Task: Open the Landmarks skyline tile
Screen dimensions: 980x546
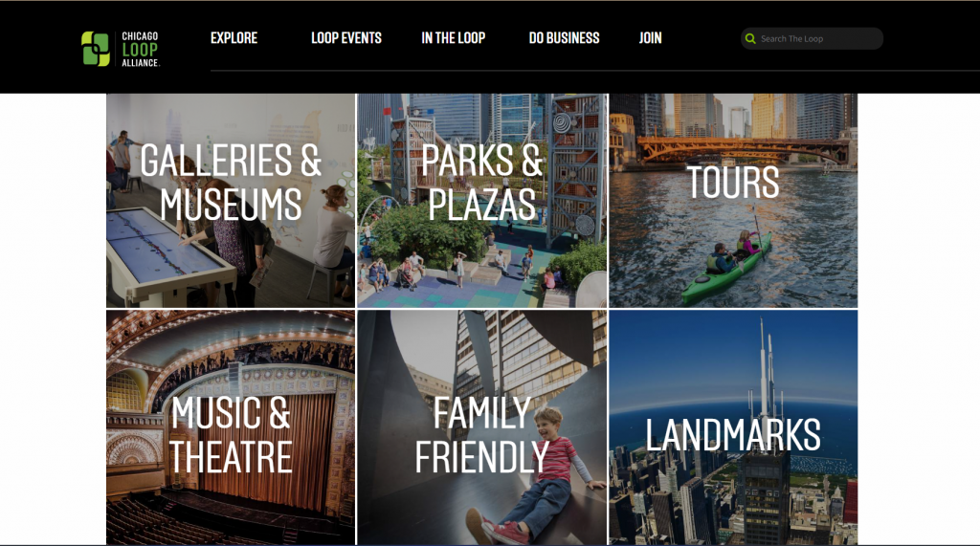Action: pyautogui.click(x=733, y=427)
